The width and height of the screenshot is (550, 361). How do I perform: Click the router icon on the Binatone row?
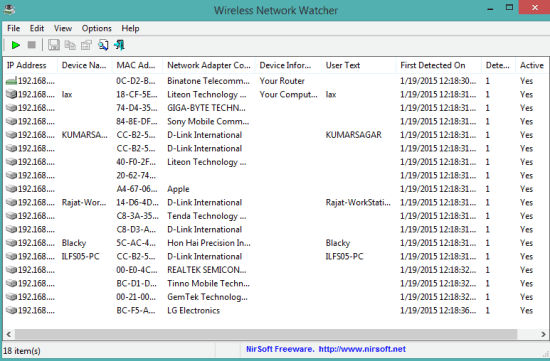pos(11,81)
